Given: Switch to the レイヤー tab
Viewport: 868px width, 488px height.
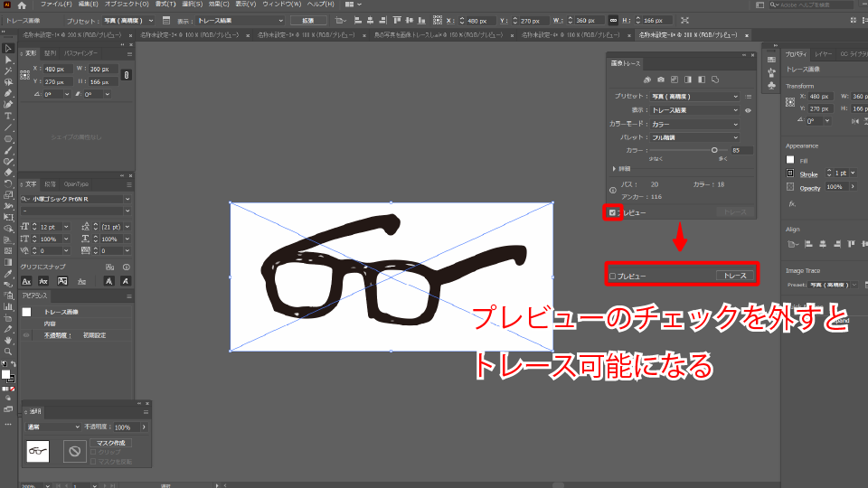Looking at the screenshot, I should pos(823,54).
